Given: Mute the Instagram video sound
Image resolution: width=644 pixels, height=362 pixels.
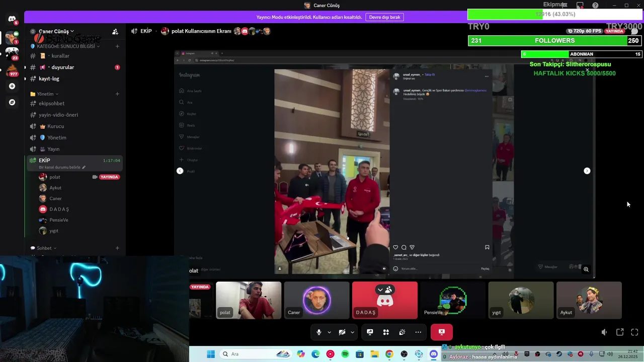Looking at the screenshot, I should click(x=384, y=268).
